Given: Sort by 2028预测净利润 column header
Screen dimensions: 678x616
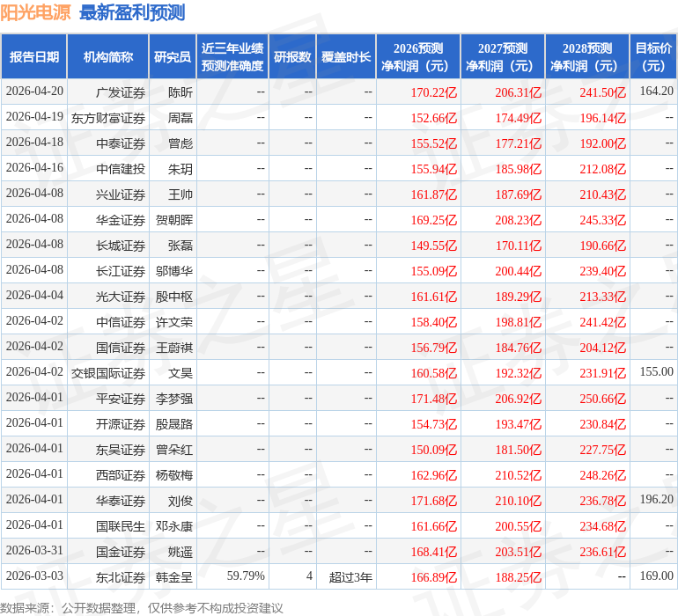Looking at the screenshot, I should click(x=587, y=57).
